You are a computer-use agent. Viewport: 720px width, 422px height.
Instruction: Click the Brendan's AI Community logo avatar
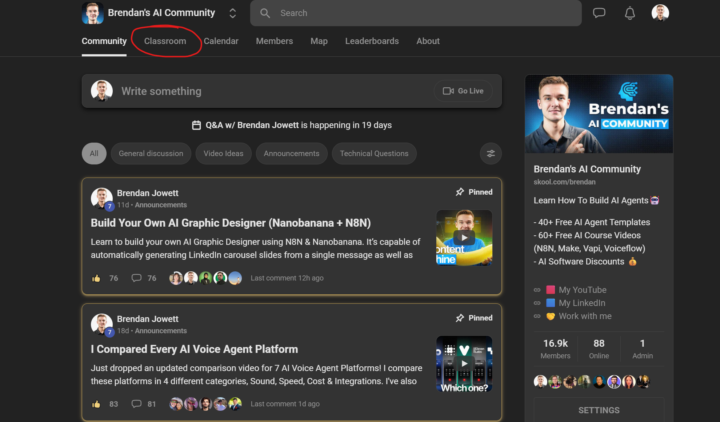pos(92,13)
